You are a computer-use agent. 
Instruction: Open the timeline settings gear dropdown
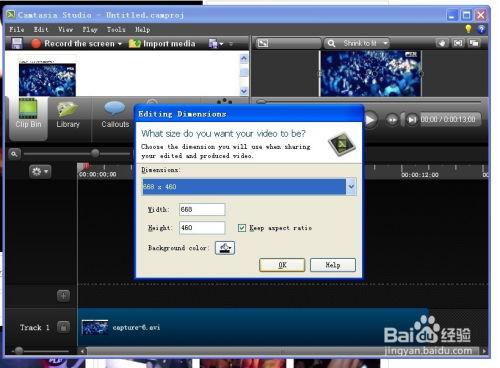coord(40,172)
